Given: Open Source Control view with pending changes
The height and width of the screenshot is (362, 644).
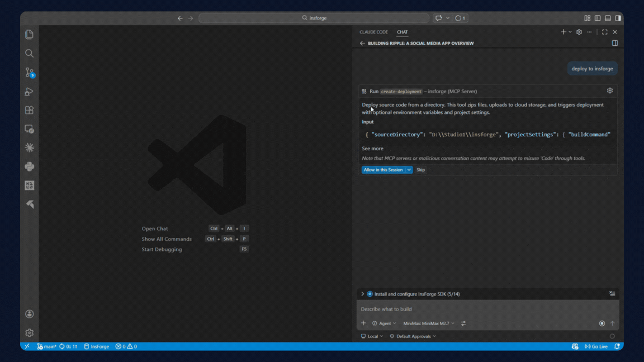Looking at the screenshot, I should coord(29,73).
